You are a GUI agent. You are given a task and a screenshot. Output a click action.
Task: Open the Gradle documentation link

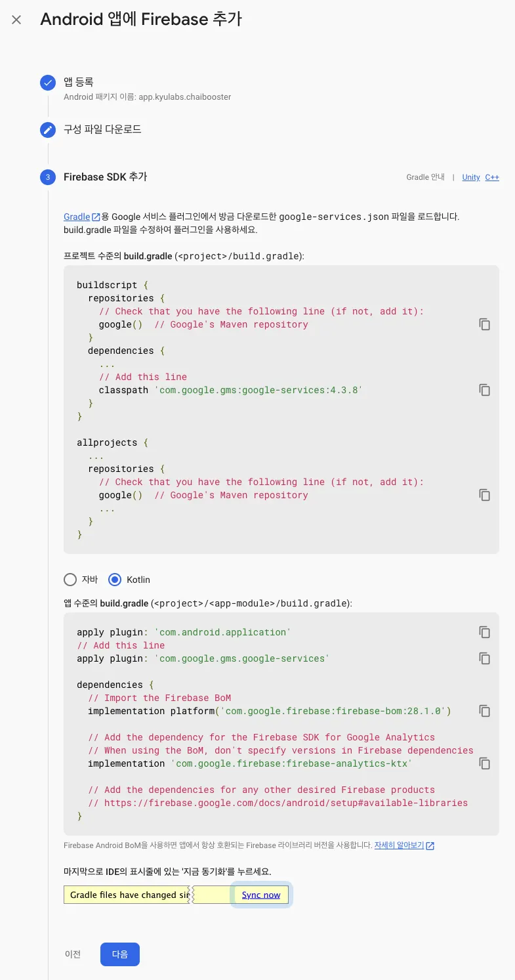click(77, 217)
